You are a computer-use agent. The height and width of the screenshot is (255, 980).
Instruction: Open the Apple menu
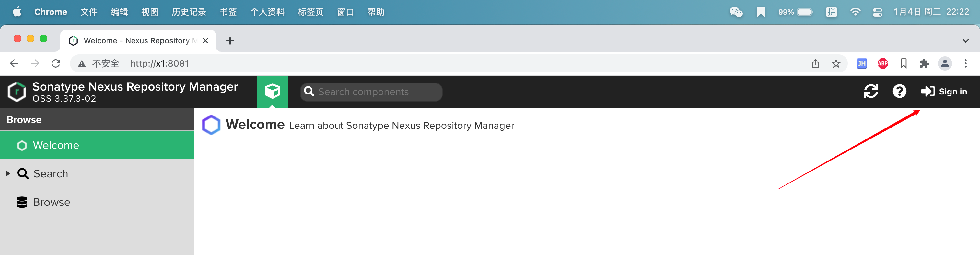click(x=17, y=12)
